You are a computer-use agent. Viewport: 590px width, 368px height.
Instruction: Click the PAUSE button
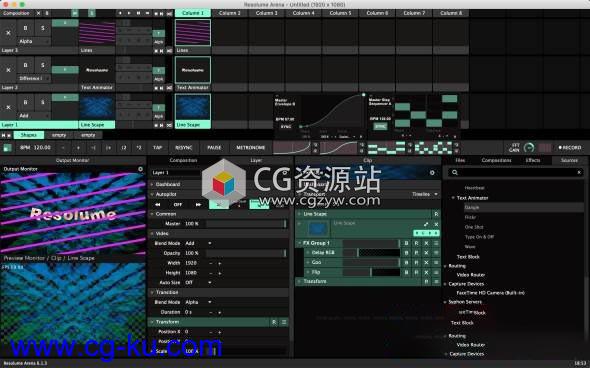tap(214, 148)
